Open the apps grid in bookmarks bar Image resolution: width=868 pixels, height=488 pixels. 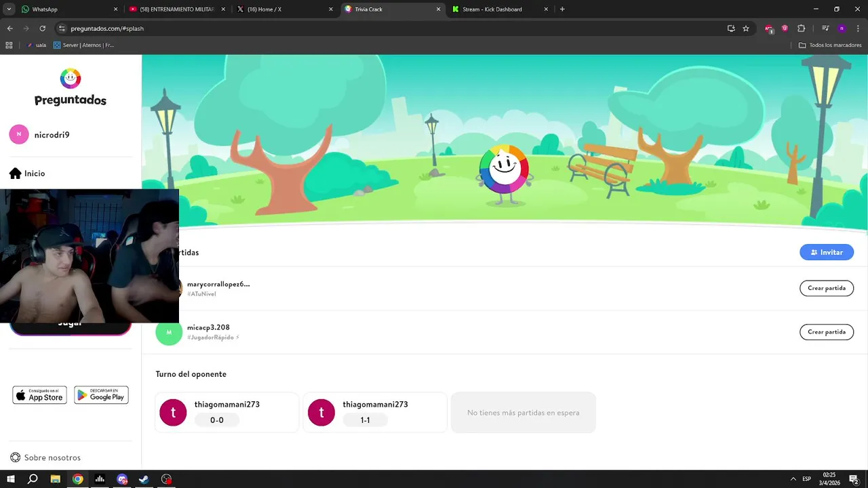9,45
